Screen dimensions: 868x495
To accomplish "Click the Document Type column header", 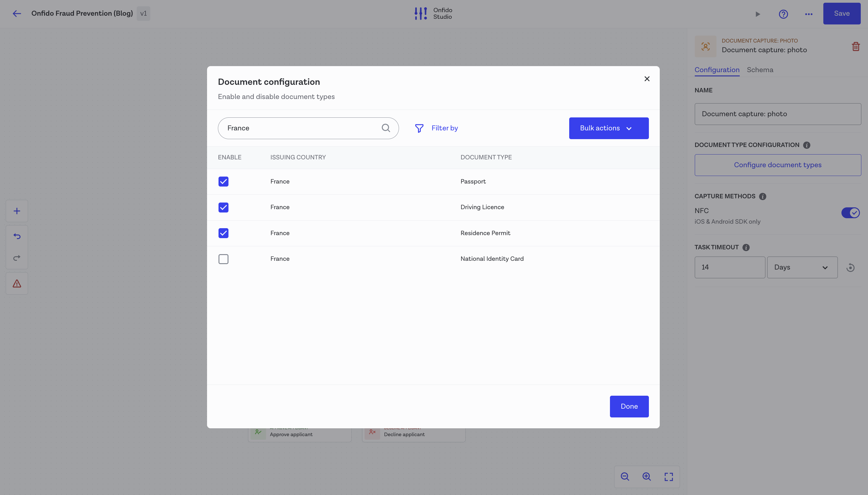I will pos(486,158).
